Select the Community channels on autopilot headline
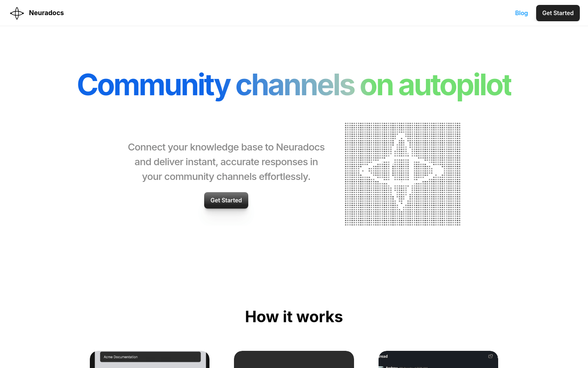The width and height of the screenshot is (588, 368). pyautogui.click(x=294, y=85)
